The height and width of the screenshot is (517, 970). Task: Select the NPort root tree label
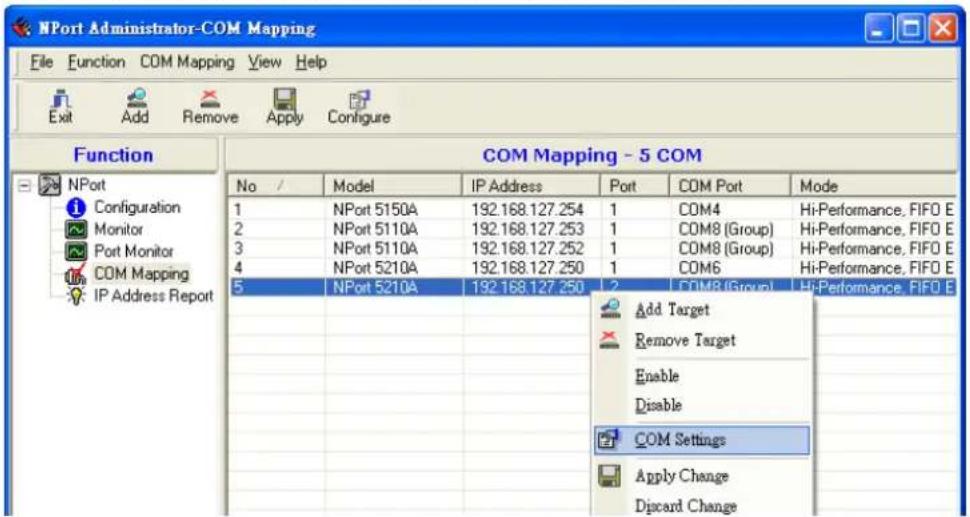(x=87, y=184)
